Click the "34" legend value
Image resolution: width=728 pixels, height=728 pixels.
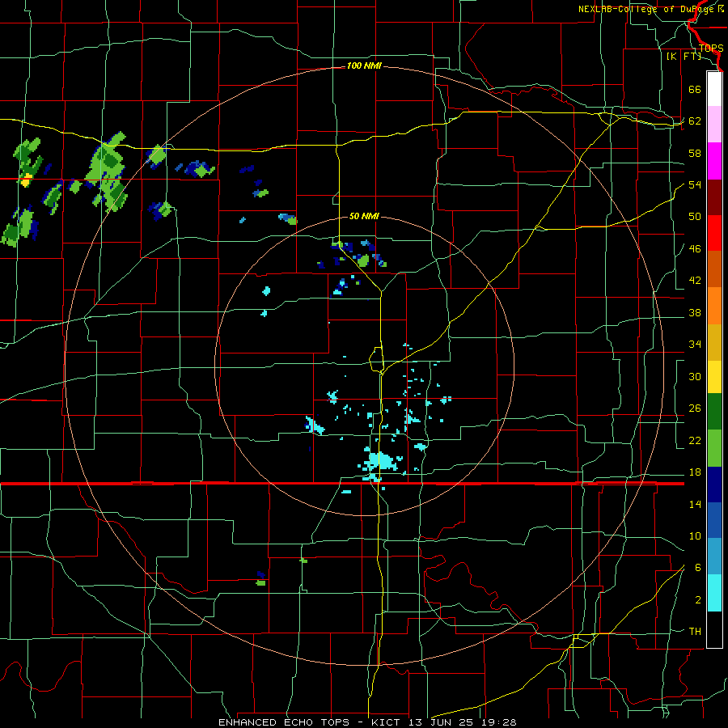tap(695, 345)
